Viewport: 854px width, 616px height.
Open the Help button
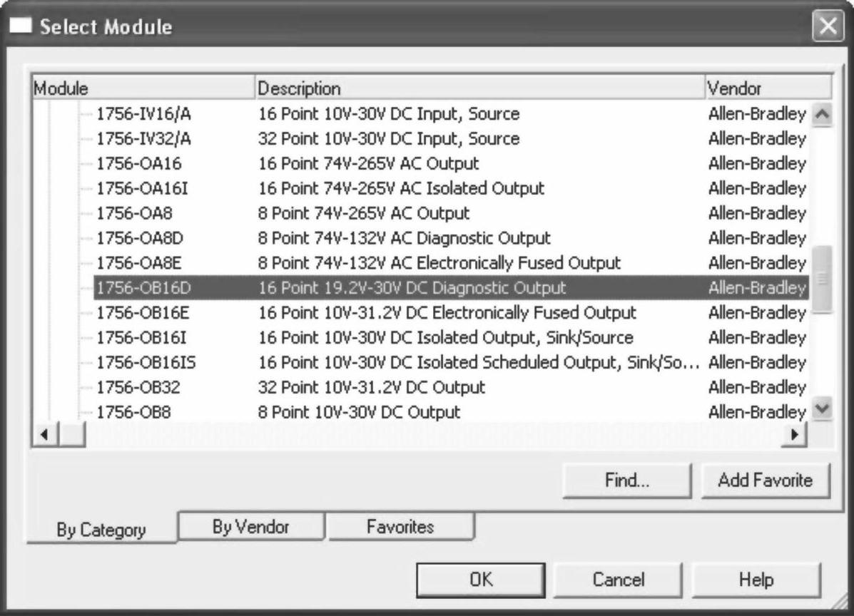point(756,580)
